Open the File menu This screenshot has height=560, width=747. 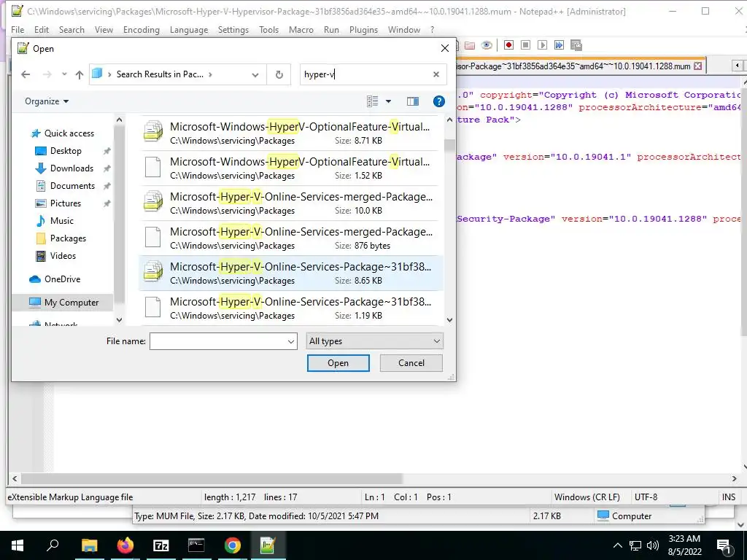pos(18,29)
